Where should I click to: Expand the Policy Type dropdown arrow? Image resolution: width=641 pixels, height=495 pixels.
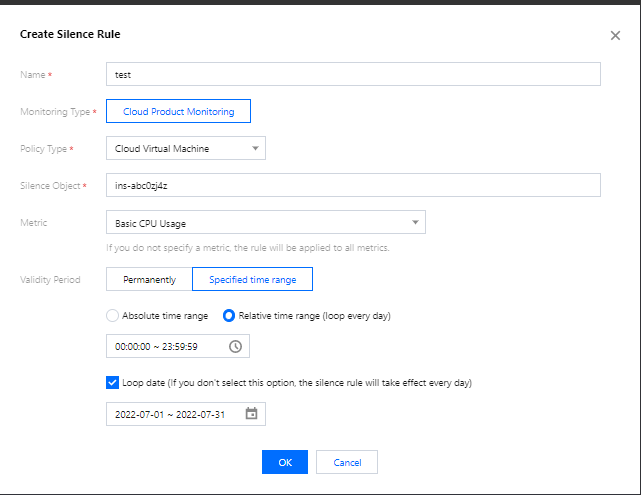tap(255, 149)
